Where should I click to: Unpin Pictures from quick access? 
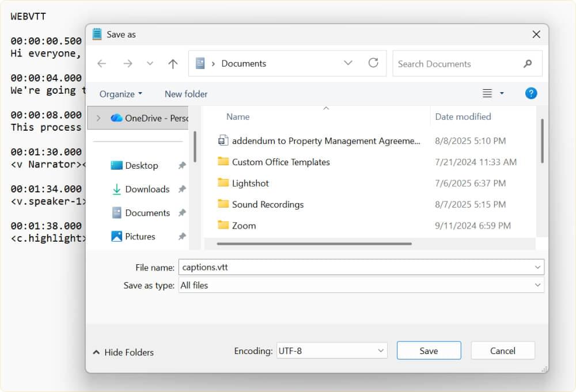pos(181,236)
